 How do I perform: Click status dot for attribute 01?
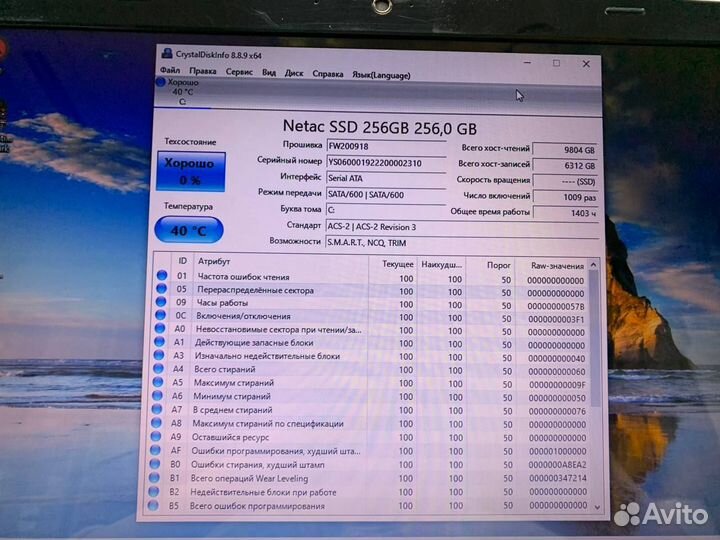162,275
